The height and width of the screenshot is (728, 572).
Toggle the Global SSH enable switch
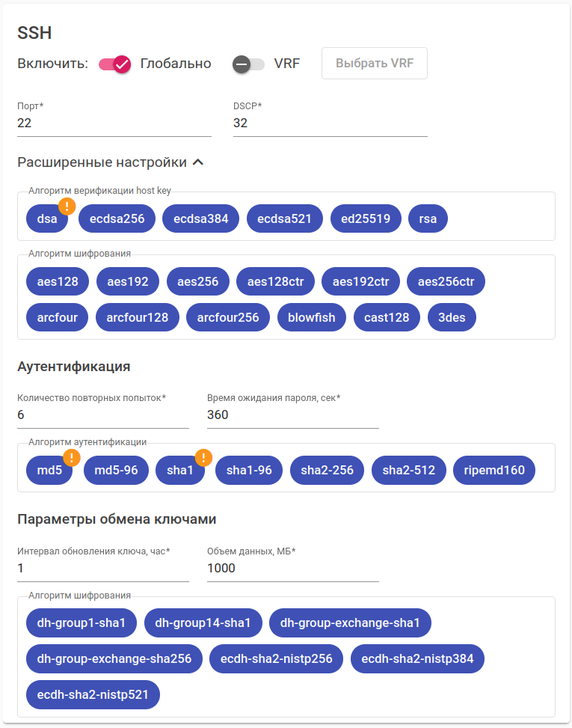click(115, 64)
